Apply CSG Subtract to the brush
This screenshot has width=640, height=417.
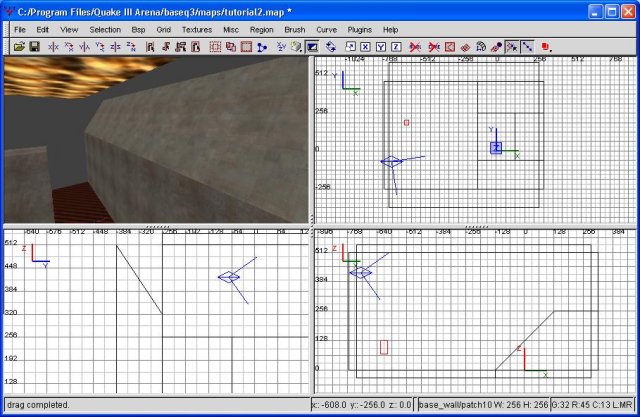(216, 47)
